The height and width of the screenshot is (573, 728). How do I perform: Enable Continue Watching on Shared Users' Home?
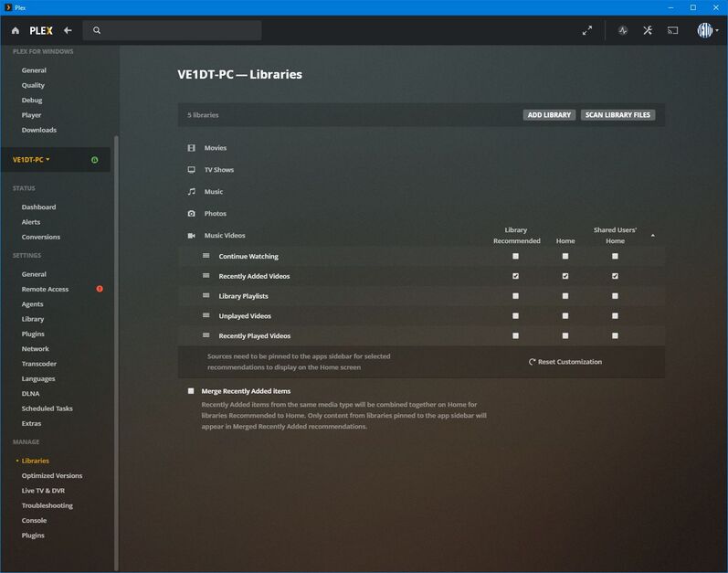[x=615, y=256]
